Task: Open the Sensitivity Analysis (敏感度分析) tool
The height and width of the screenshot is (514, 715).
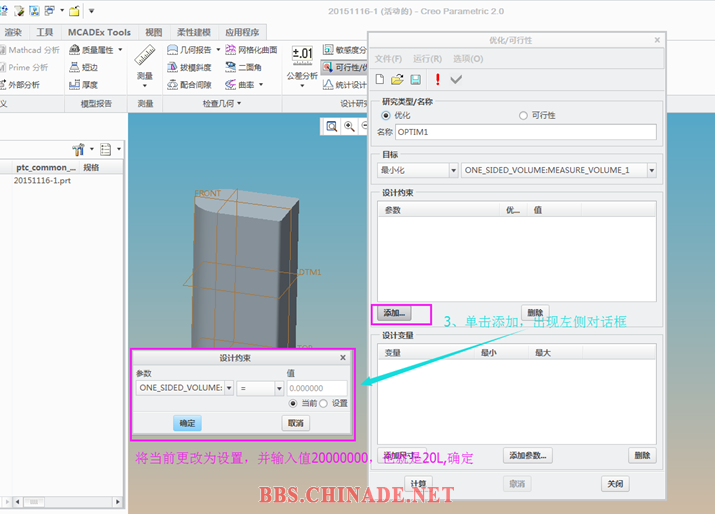Action: click(x=344, y=50)
